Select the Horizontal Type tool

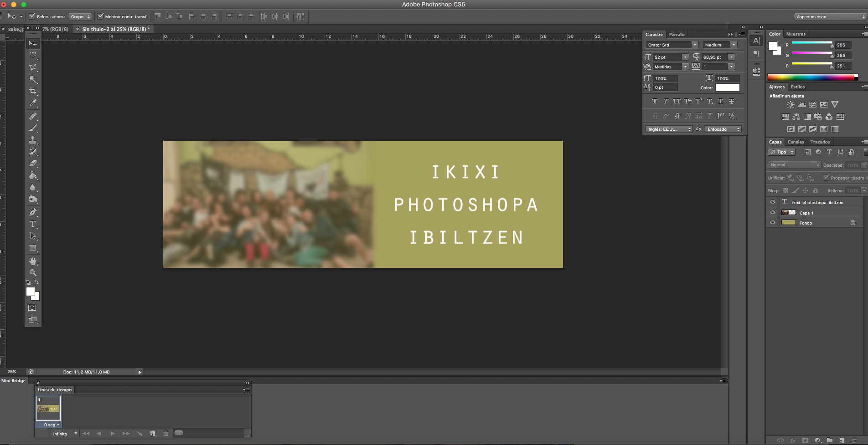pyautogui.click(x=33, y=224)
